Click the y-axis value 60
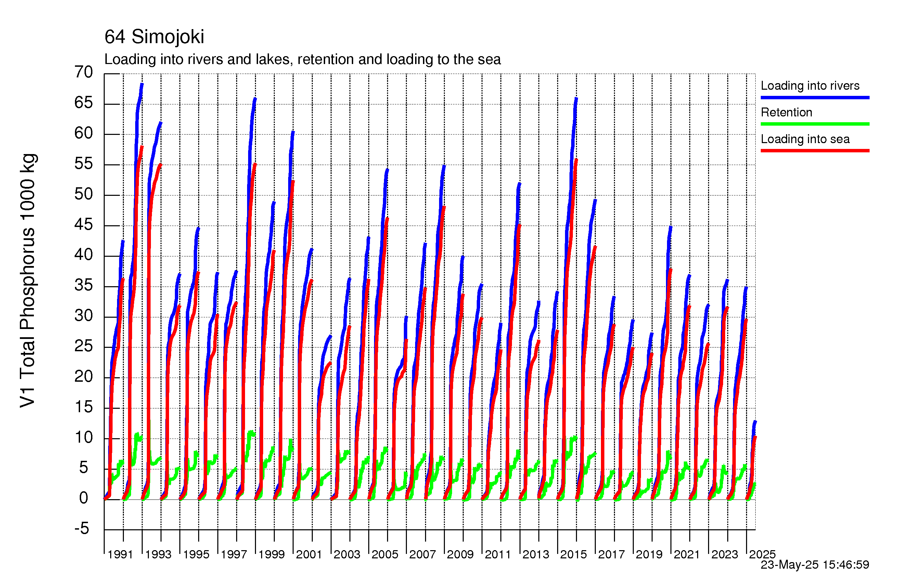The image size is (924, 582). pos(84,133)
